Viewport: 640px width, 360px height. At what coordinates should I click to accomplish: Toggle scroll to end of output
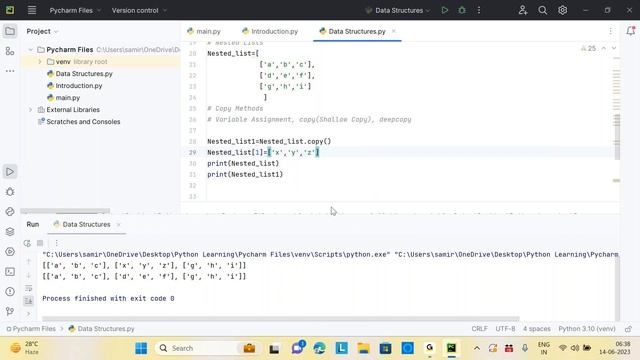29,301
